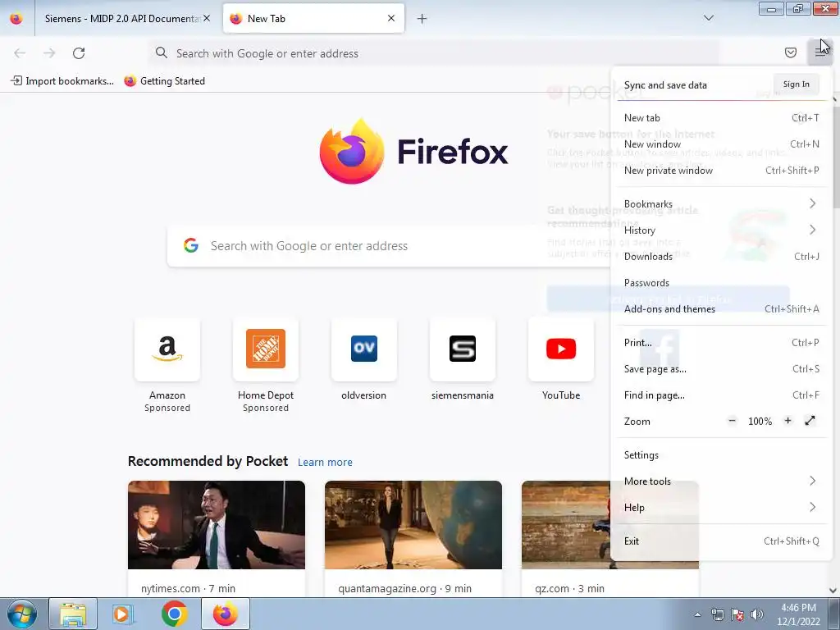Close the New Tab tab
Screen dimensions: 840x630
click(x=391, y=18)
